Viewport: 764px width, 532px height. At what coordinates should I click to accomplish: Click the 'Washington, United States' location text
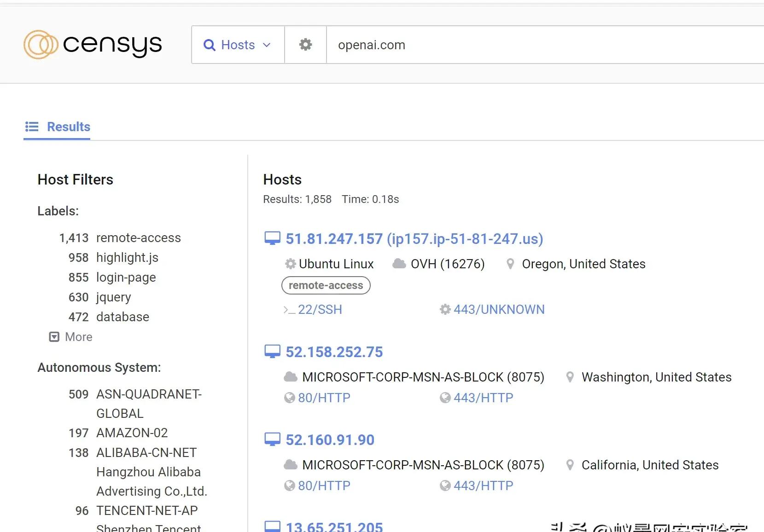656,377
